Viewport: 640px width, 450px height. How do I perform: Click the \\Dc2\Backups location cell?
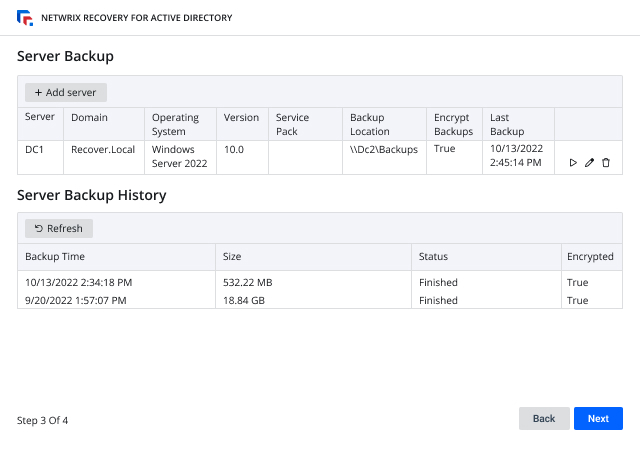pyautogui.click(x=384, y=158)
